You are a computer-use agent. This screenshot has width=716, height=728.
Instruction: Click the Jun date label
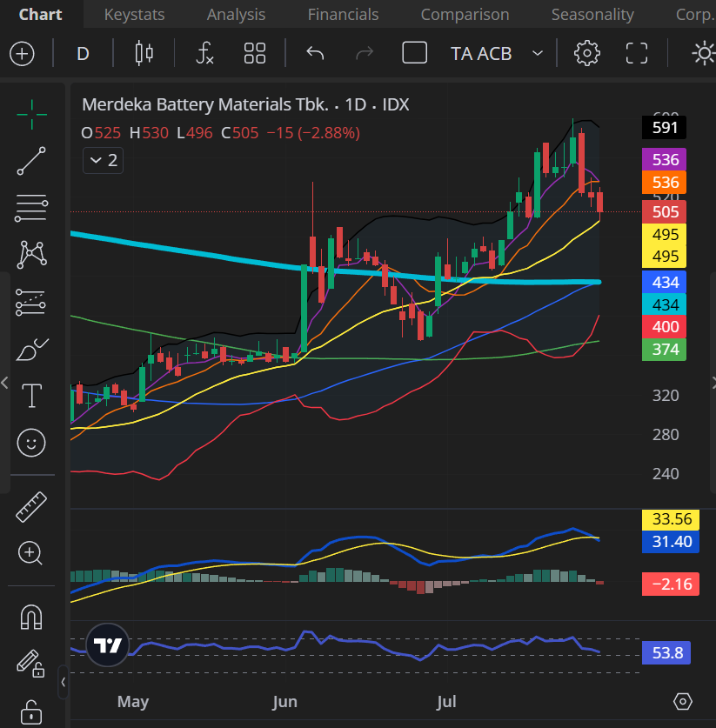pos(284,701)
